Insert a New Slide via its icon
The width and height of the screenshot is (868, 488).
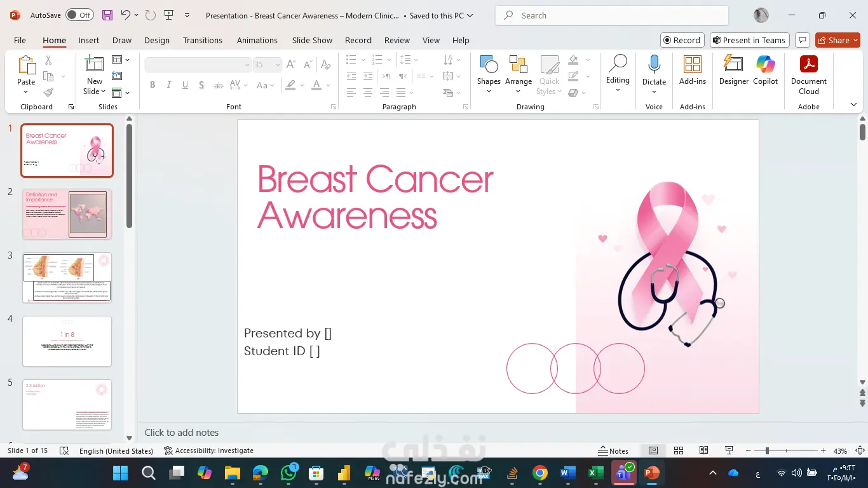click(94, 64)
